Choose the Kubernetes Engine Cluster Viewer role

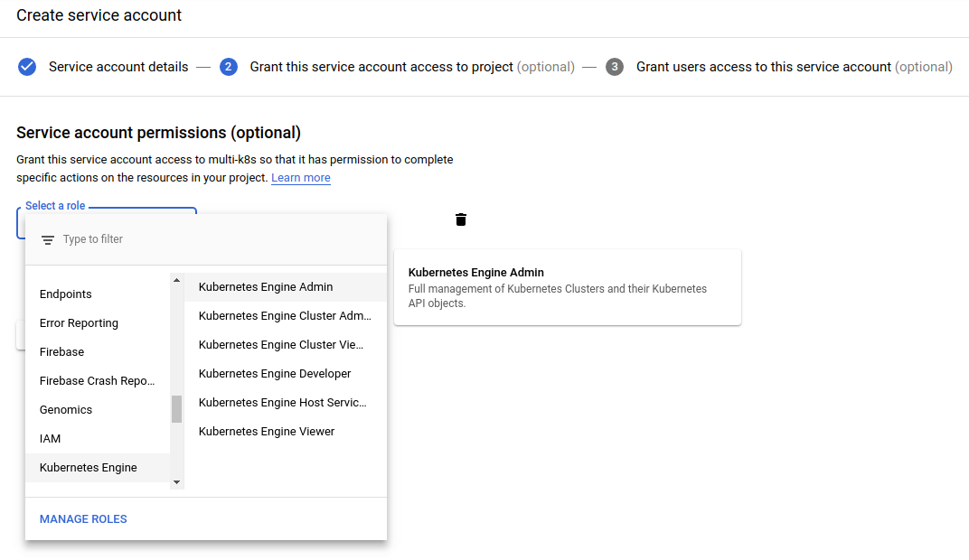pyautogui.click(x=286, y=345)
